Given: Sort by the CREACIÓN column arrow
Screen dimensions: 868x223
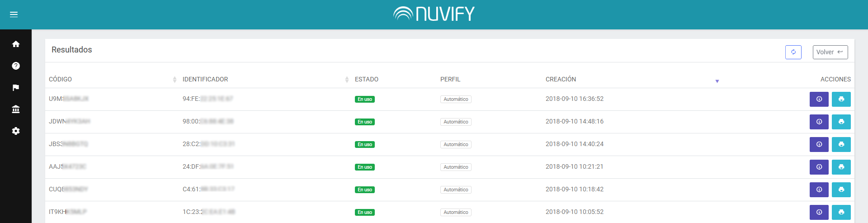Looking at the screenshot, I should coord(717,81).
